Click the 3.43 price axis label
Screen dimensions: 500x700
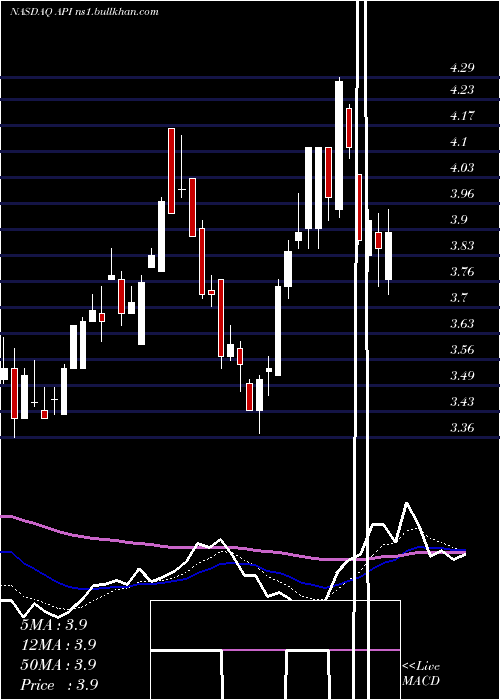[x=462, y=401]
